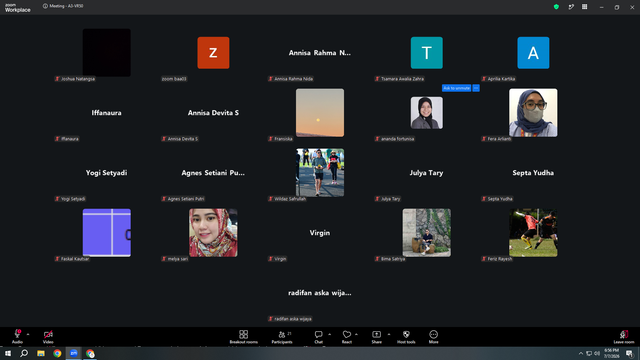Click the large Iffanaura name tile
The height and width of the screenshot is (360, 640).
tap(107, 113)
